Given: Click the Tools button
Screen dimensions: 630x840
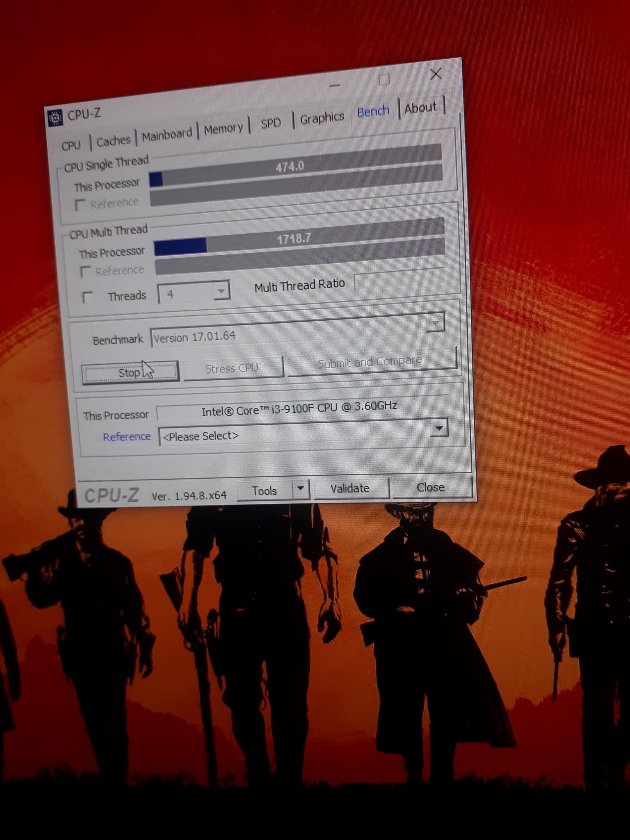Looking at the screenshot, I should pyautogui.click(x=265, y=491).
